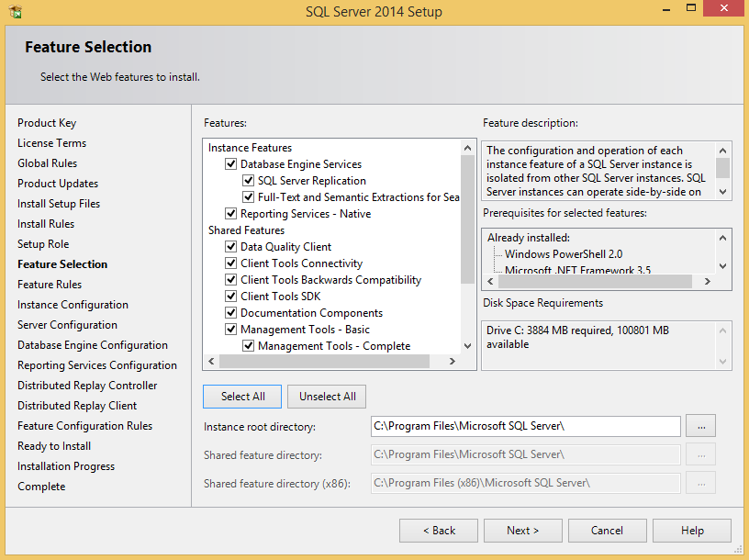The image size is (749, 560).
Task: Select Reporting Services Configuration step
Action: point(97,365)
